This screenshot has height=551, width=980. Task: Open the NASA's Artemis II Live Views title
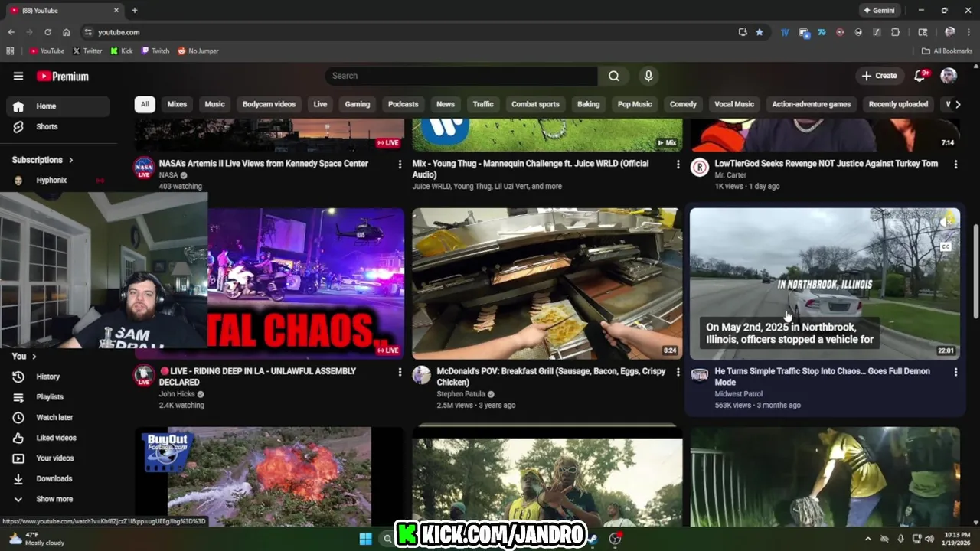pos(263,164)
